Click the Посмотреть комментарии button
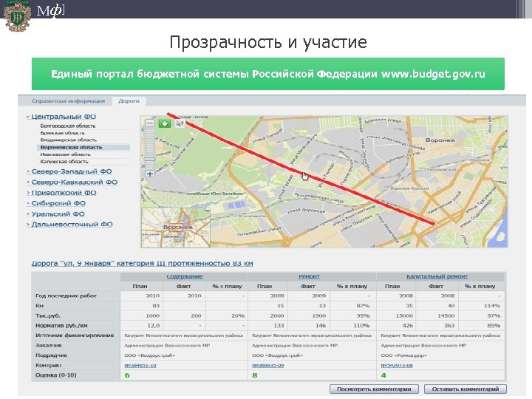The height and width of the screenshot is (399, 532). (x=374, y=389)
